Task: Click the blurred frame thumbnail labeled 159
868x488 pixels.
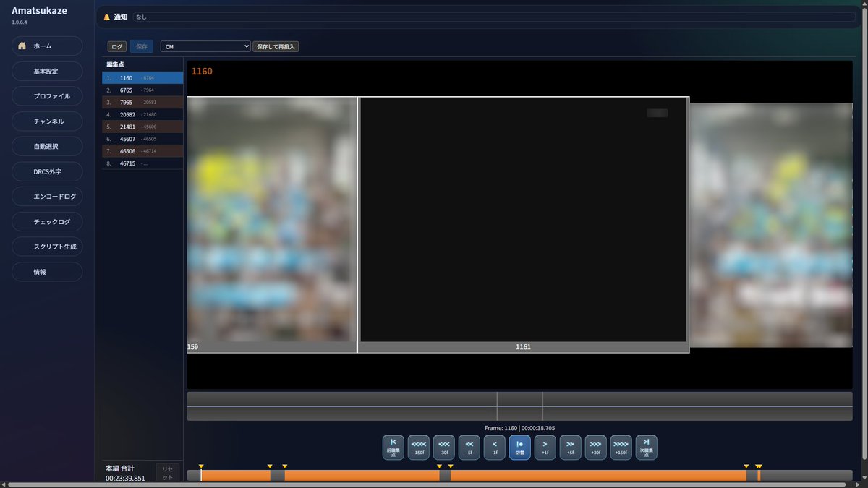Action: click(x=272, y=225)
